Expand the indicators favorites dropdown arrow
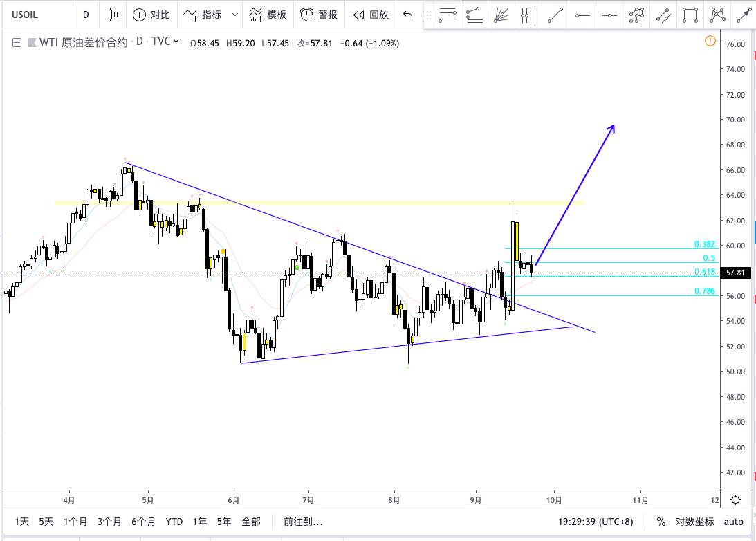The width and height of the screenshot is (756, 541). [234, 15]
